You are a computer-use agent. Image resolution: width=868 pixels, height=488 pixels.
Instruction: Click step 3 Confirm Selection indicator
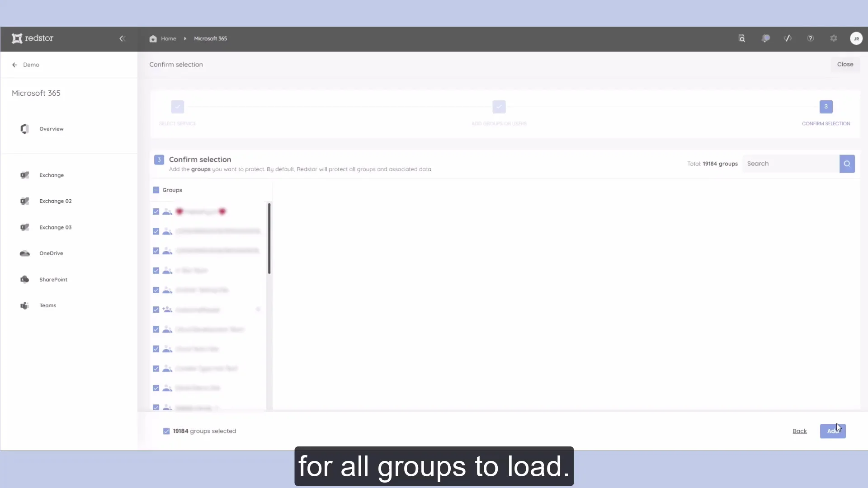(826, 107)
